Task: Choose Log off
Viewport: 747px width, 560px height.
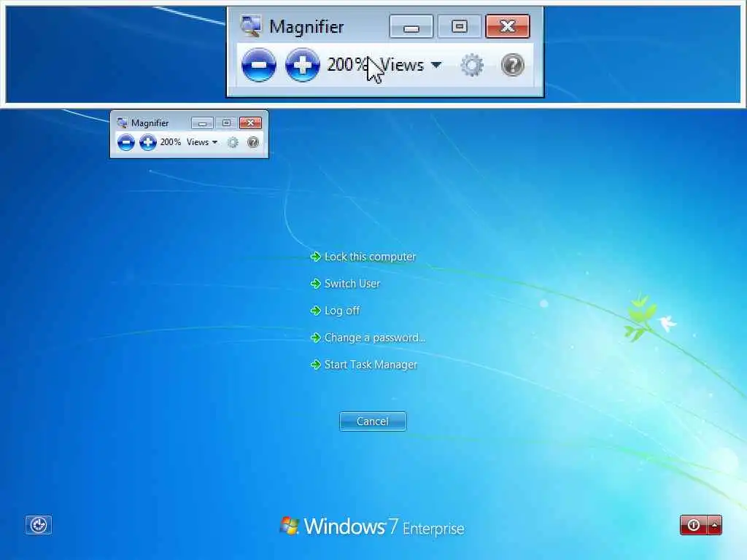Action: click(x=341, y=311)
